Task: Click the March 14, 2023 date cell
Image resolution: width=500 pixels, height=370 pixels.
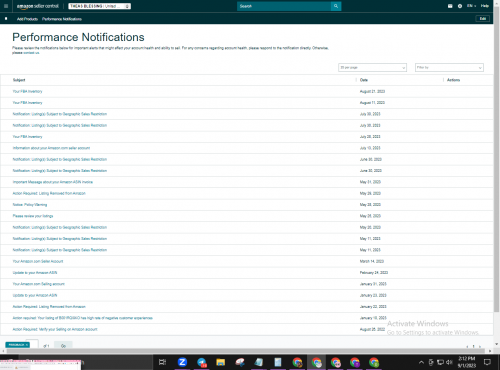Action: click(x=372, y=261)
